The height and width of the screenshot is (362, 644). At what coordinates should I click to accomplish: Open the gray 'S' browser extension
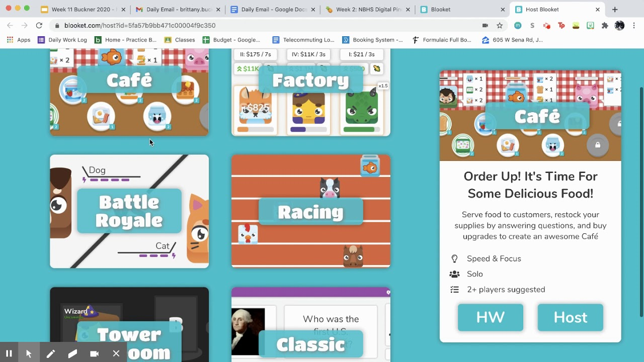pos(532,25)
